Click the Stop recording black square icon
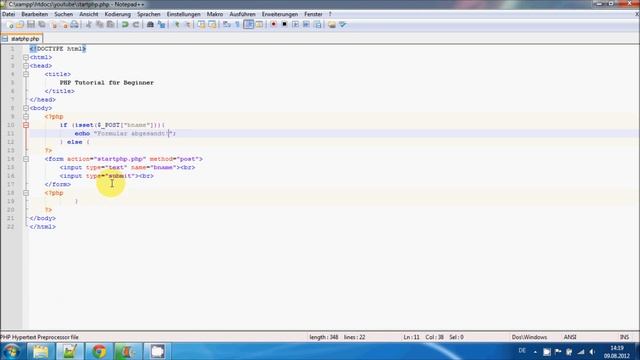The width and height of the screenshot is (640, 360). tap(284, 24)
